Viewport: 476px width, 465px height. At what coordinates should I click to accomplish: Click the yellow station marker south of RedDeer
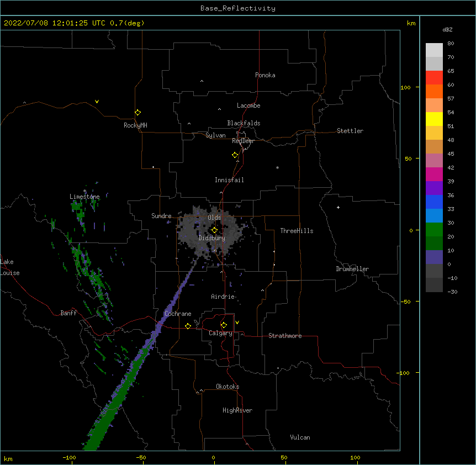pos(235,155)
